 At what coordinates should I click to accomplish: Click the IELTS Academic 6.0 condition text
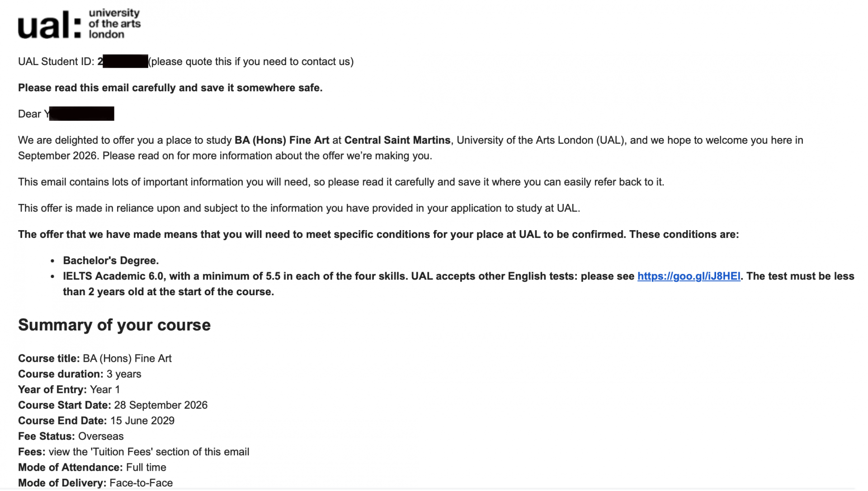(458, 284)
